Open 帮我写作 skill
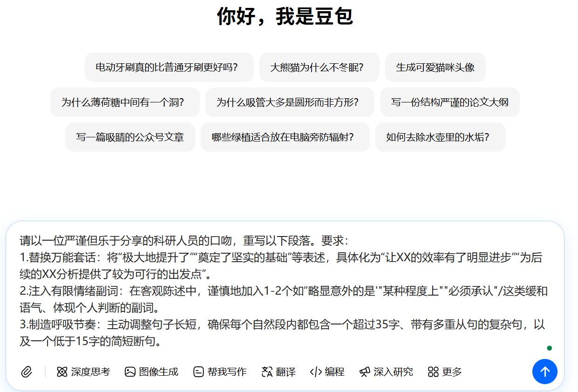 (220, 372)
